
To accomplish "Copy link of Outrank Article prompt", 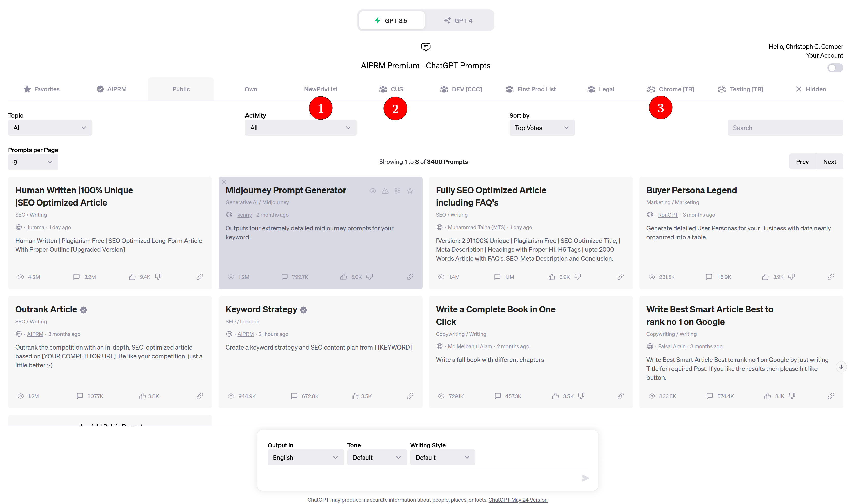I will coord(200,396).
